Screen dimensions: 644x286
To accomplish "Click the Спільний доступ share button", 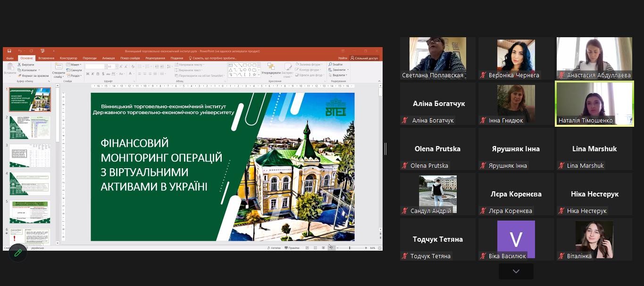I will pos(364,58).
